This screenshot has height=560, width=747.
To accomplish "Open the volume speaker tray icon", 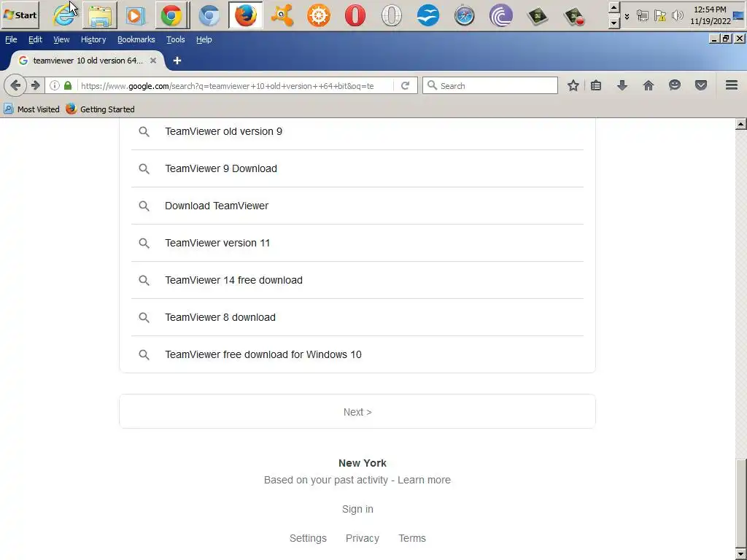I will point(677,16).
